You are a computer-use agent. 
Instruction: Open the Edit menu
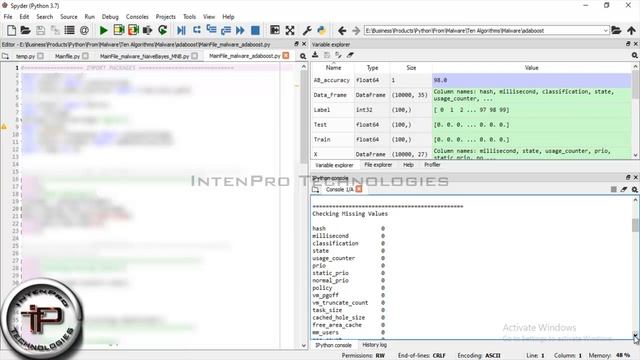pyautogui.click(x=24, y=17)
